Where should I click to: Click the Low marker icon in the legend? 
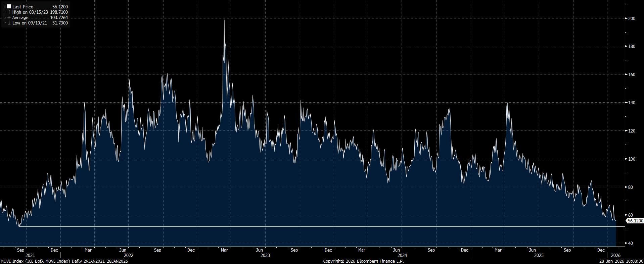(x=9, y=23)
